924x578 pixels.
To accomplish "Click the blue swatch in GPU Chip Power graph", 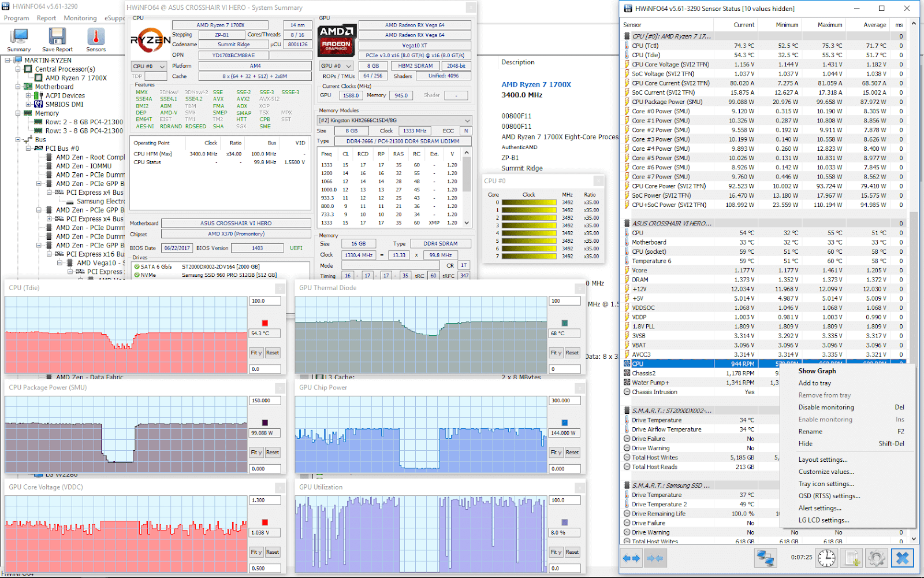I will click(565, 423).
